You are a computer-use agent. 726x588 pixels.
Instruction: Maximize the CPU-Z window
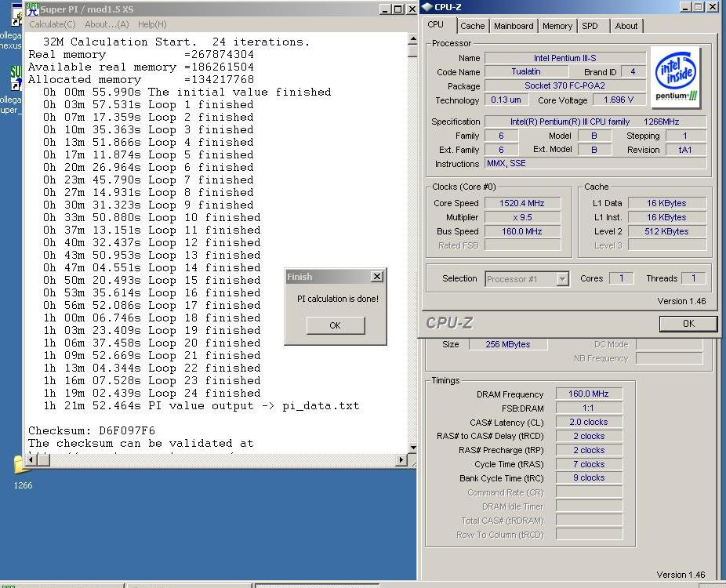tap(699, 7)
